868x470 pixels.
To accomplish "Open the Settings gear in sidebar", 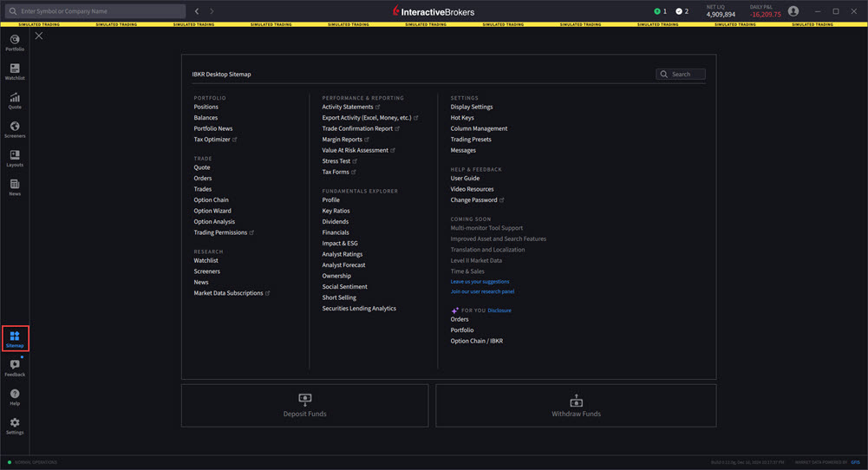I will 15,426.
